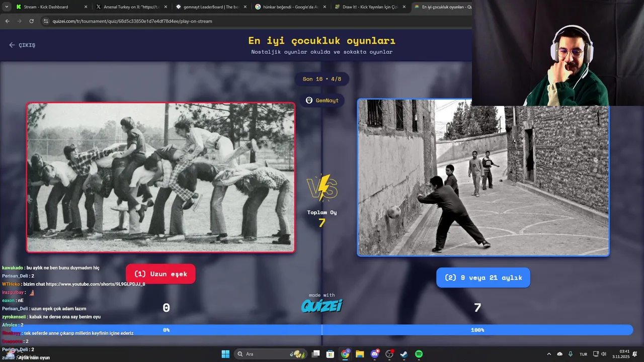Click the taskbar Ara search box

[x=272, y=354]
